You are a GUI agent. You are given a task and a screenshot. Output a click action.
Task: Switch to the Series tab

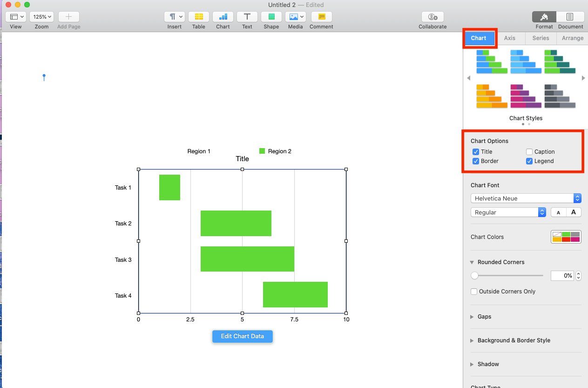(x=540, y=38)
